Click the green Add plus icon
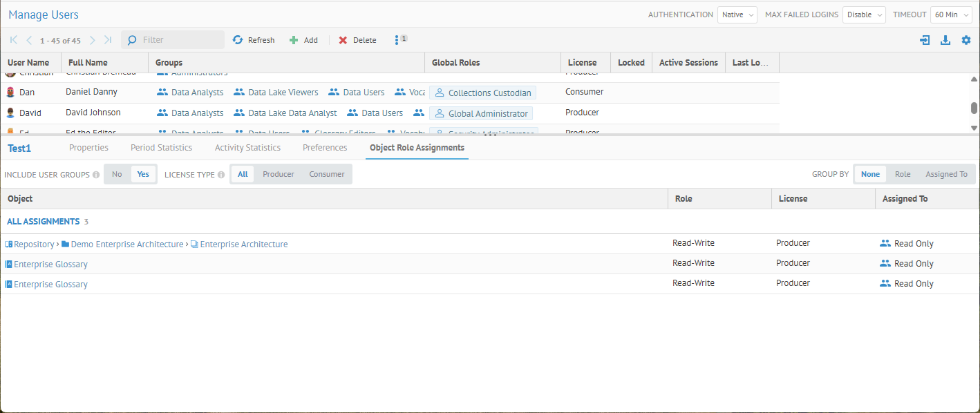The image size is (980, 413). coord(294,40)
